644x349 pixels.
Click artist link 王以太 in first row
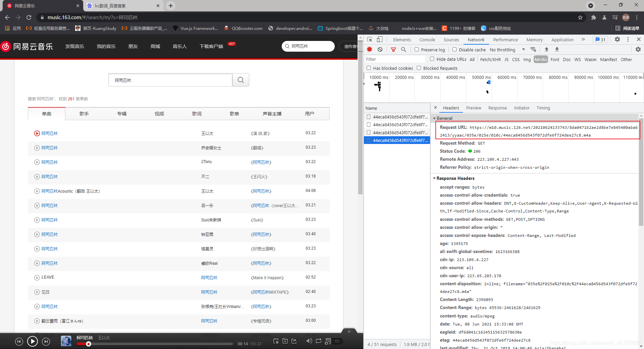[x=207, y=133]
